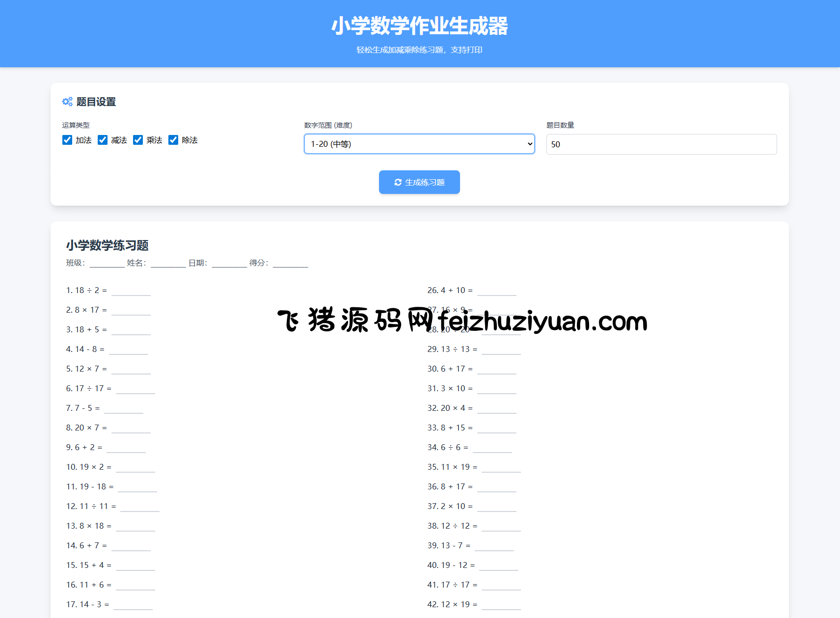Click the blank after 得分 label
Screen dimensions: 840x618
(x=290, y=263)
